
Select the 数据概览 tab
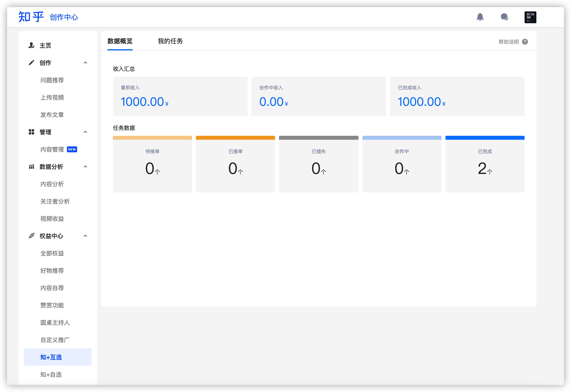(120, 41)
